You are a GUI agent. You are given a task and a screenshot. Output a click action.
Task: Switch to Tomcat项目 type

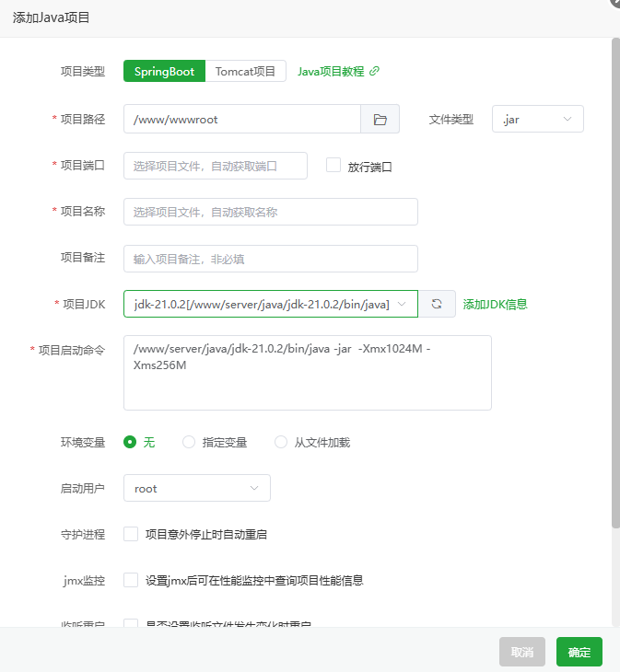[x=245, y=72]
